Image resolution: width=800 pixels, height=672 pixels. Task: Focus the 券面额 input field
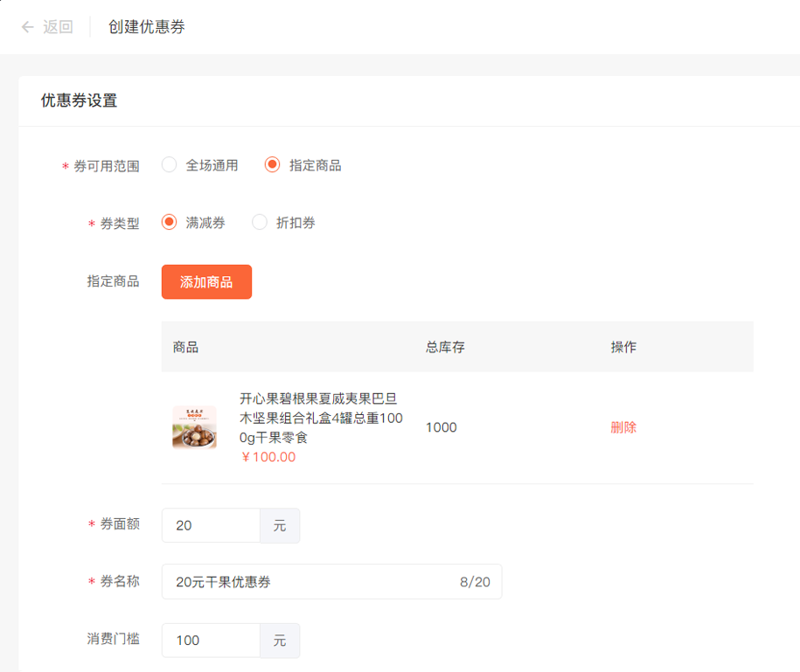[211, 525]
